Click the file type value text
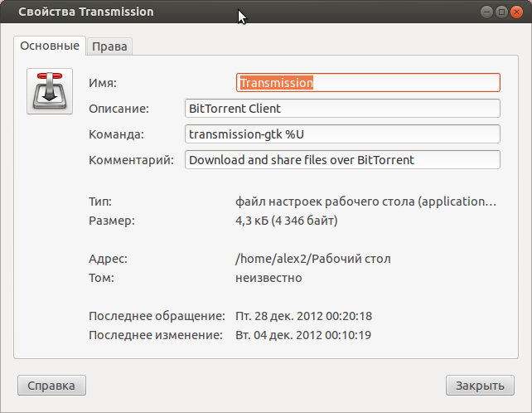This screenshot has width=532, height=413. [x=365, y=202]
